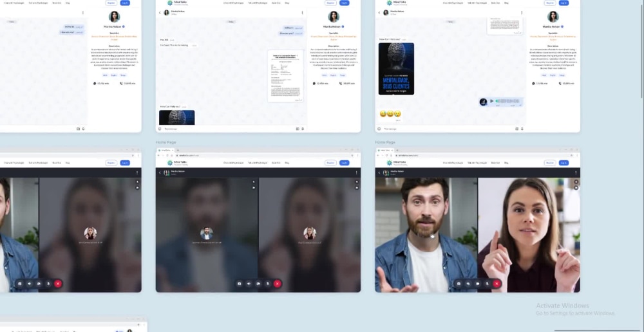Focus the message input in the voice message chat
Screen dimensions: 644x332
pyautogui.click(x=448, y=129)
